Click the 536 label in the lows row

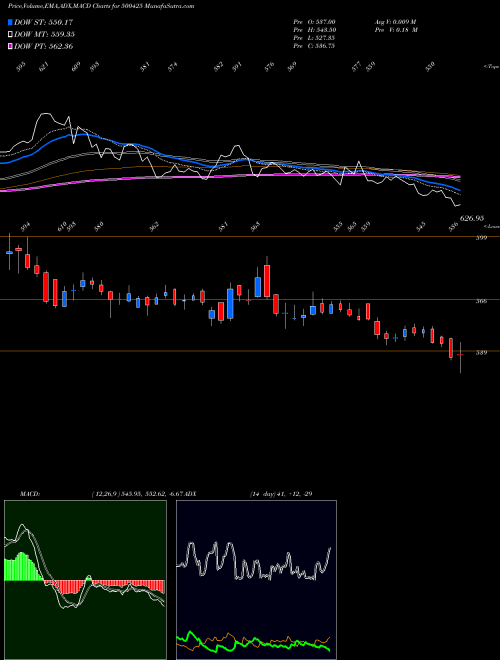tap(453, 227)
